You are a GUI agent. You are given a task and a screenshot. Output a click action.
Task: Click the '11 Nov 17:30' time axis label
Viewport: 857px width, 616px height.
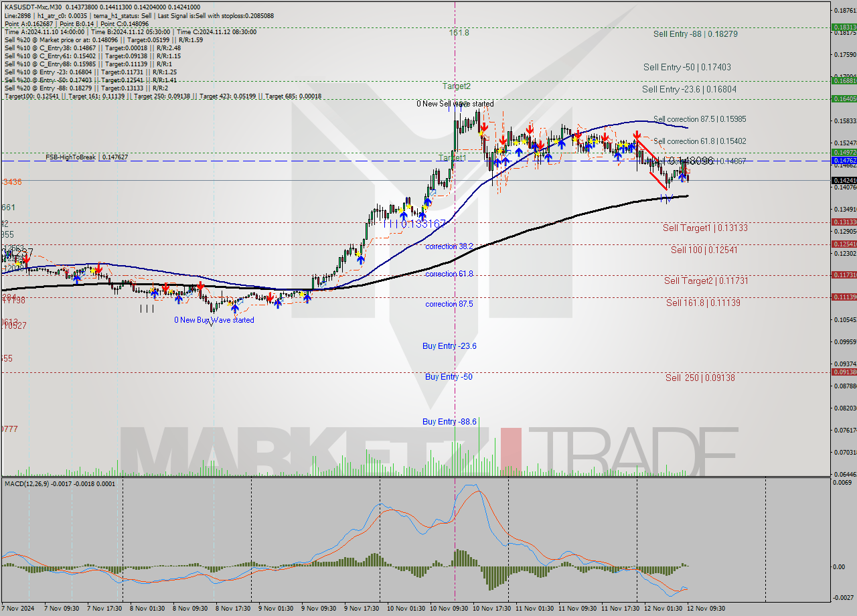[621, 609]
